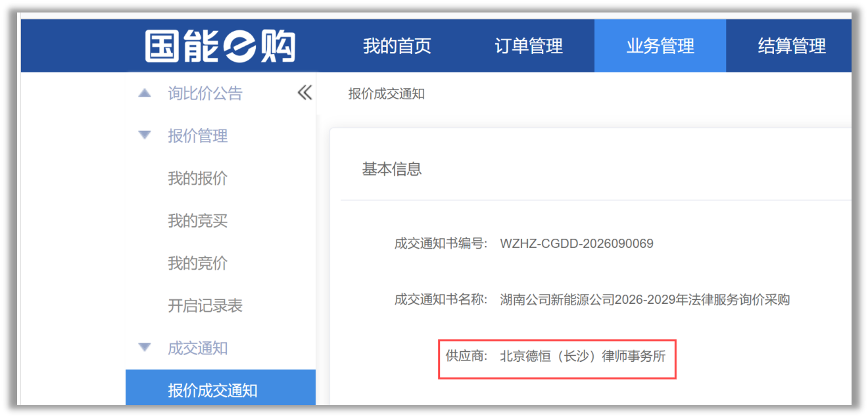Click the notice number WZHZ-CGDD-2026090069
Image resolution: width=868 pixels, height=417 pixels.
577,244
